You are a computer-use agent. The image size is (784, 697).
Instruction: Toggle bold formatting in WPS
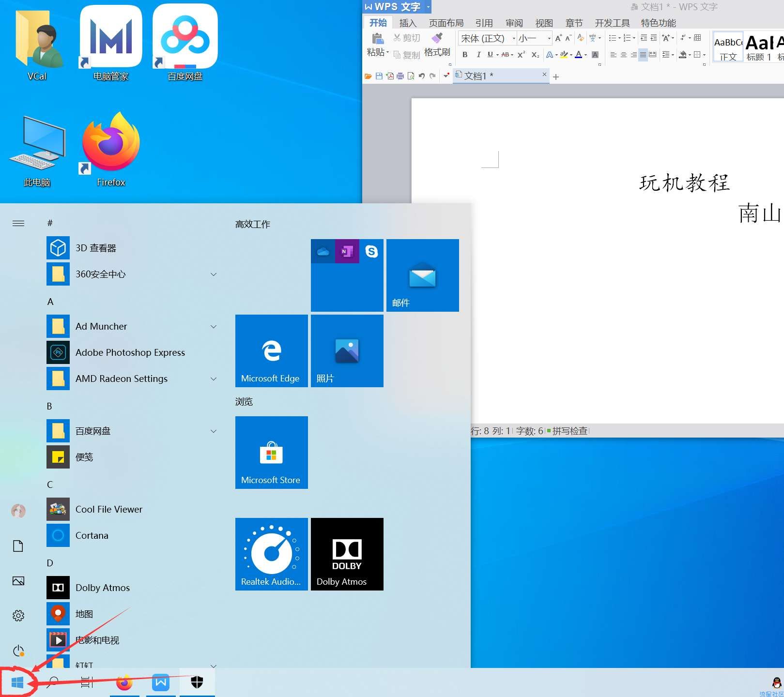coord(465,55)
